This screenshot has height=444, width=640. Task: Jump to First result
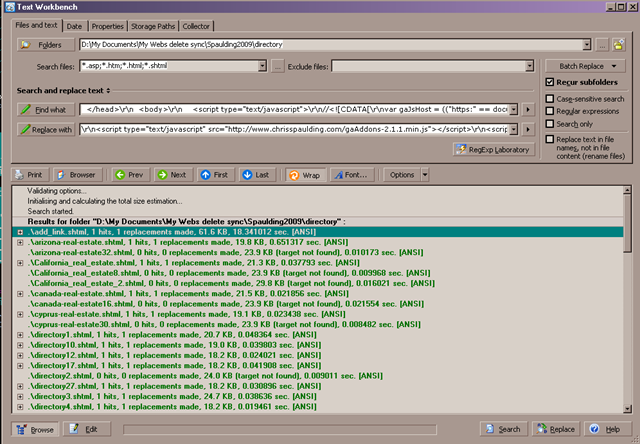coord(215,175)
